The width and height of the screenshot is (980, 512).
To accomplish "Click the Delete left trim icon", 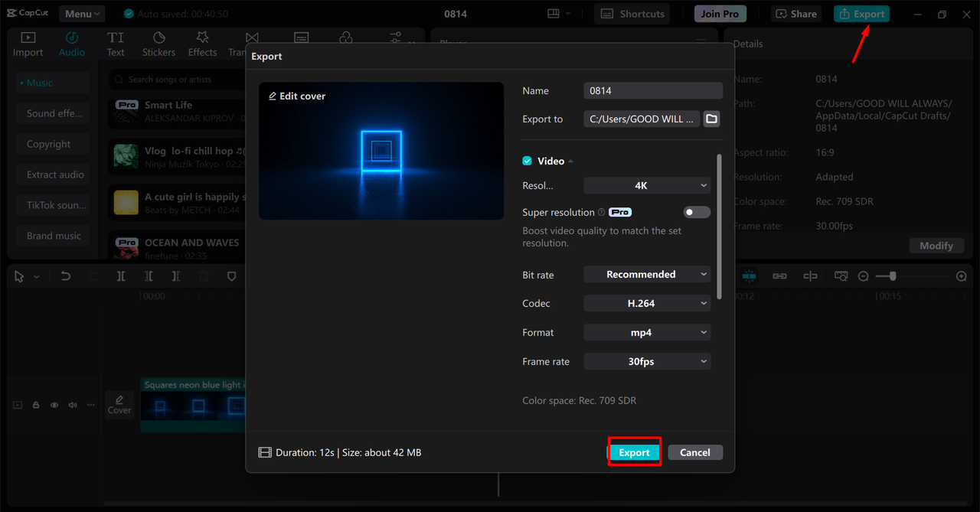I will [149, 276].
